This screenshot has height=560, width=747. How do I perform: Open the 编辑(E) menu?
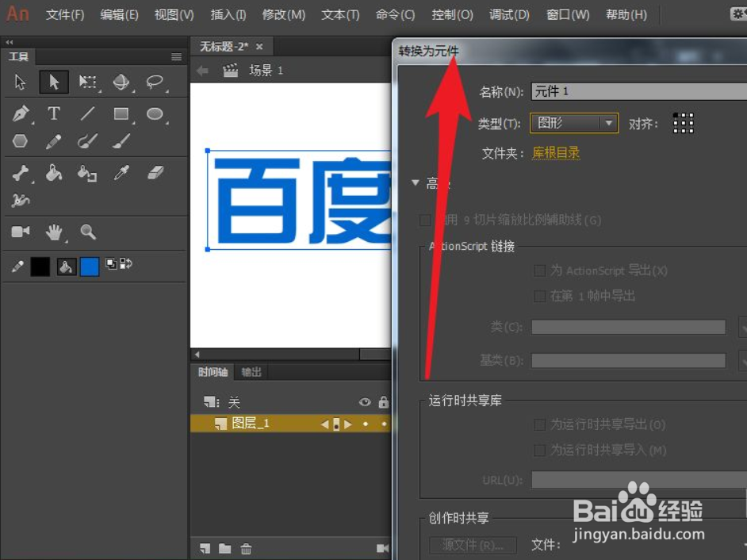119,15
